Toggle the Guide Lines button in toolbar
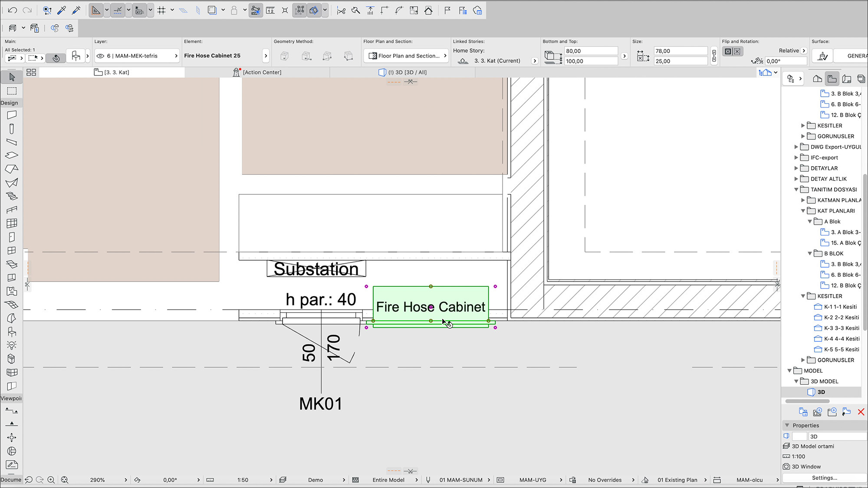This screenshot has width=868, height=488. pos(96,10)
